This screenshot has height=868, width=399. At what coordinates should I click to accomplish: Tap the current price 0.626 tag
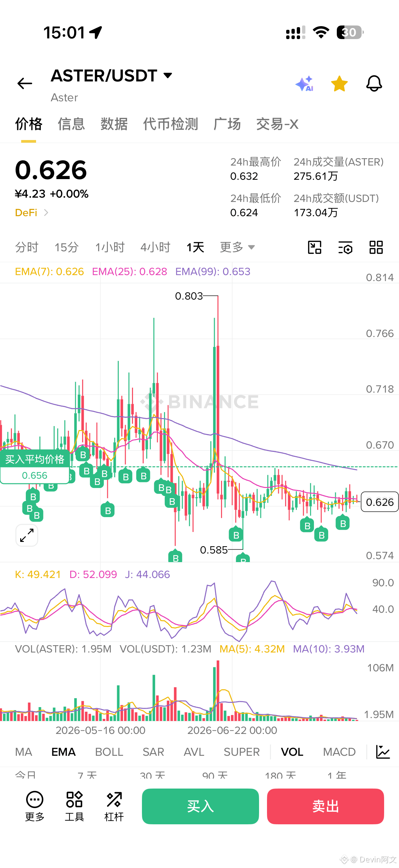click(379, 502)
